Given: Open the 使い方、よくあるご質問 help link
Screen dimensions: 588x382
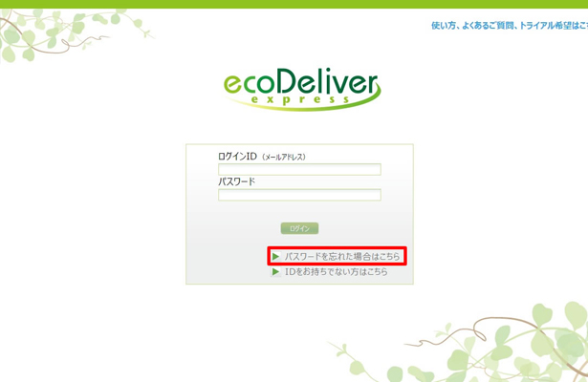Looking at the screenshot, I should pos(510,26).
